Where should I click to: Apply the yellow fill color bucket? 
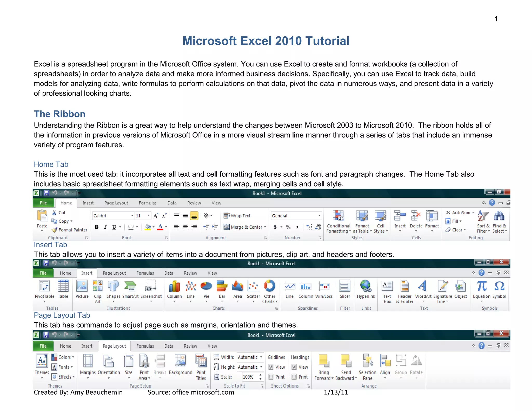(148, 227)
